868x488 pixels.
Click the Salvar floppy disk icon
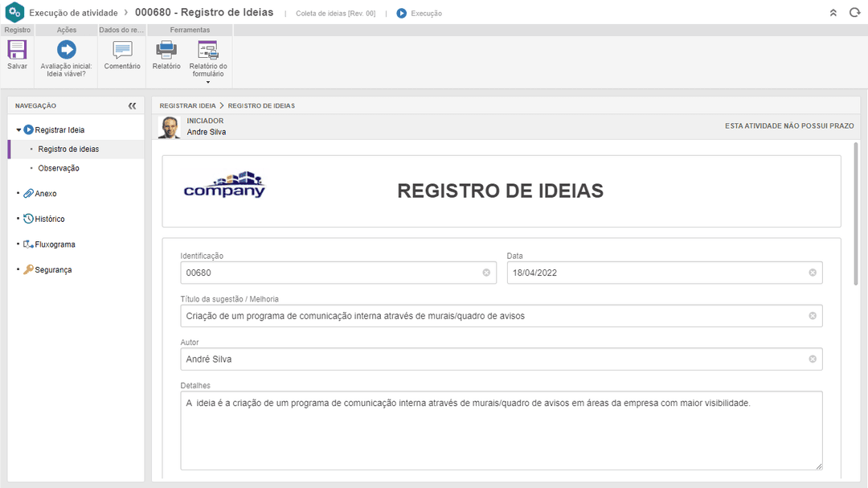point(17,50)
